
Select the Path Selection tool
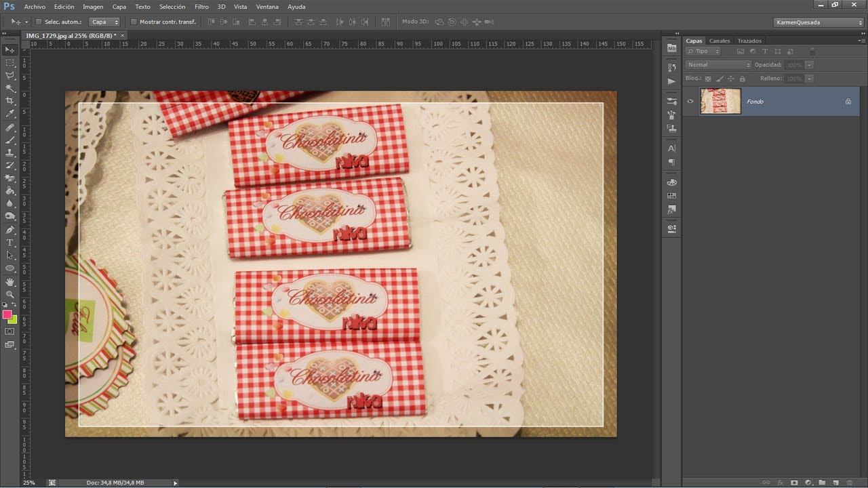click(x=10, y=256)
